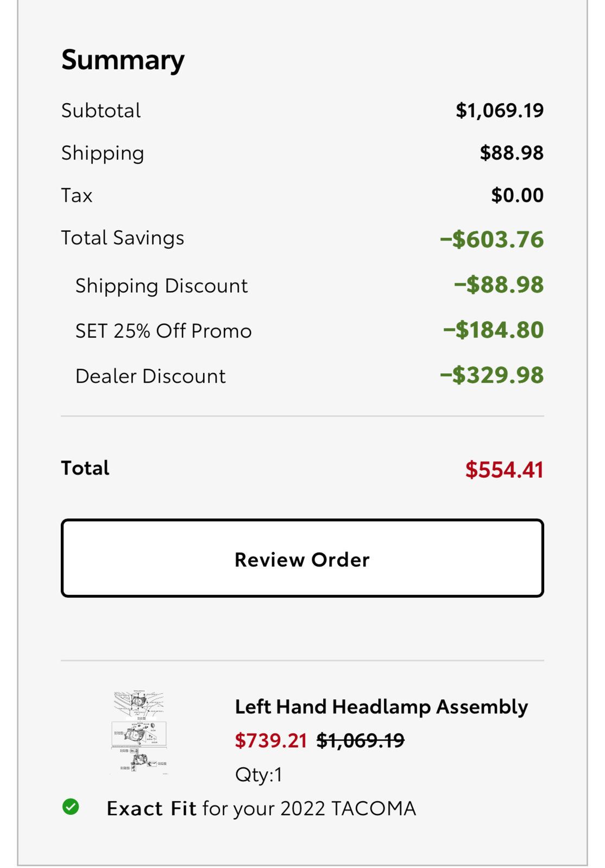Click the green Exact Fit checkmark icon

tap(71, 807)
